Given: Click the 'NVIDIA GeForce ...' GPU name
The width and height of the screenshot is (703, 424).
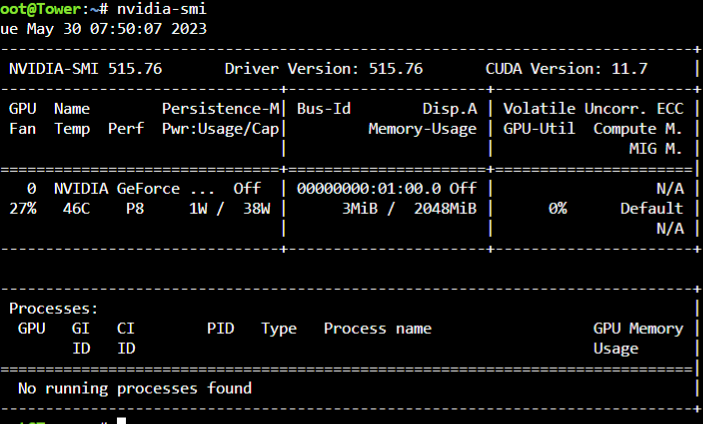Looking at the screenshot, I should pyautogui.click(x=134, y=189).
